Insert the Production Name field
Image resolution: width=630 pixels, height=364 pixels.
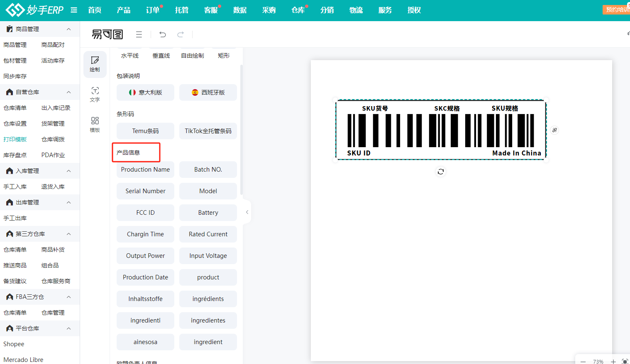145,170
